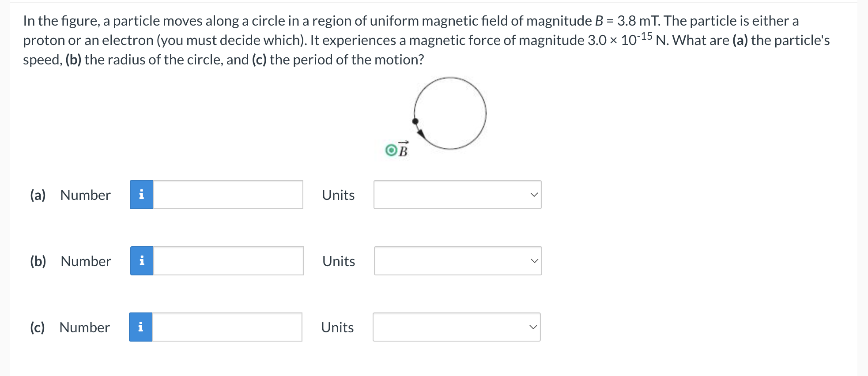Viewport: 868px width, 376px height.
Task: Click the chevron in the first Units selector
Action: click(533, 195)
